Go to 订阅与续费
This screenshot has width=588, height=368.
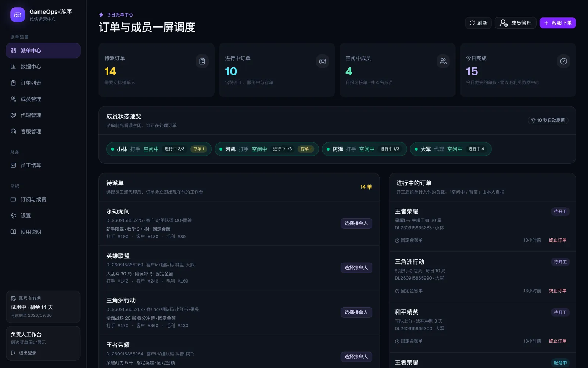point(43,199)
